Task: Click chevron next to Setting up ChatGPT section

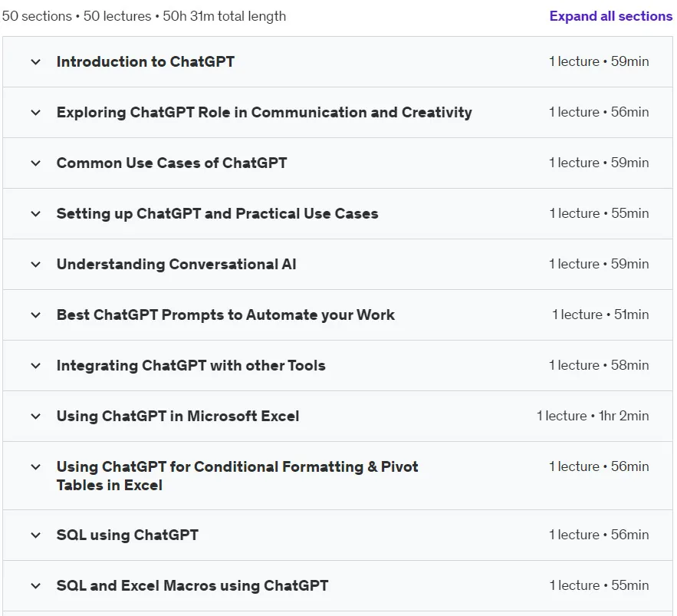Action: (x=36, y=214)
